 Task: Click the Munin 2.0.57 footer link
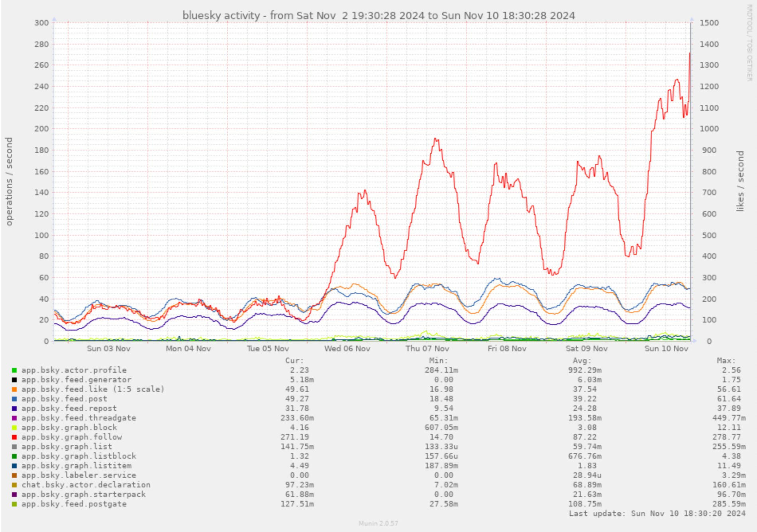[x=378, y=523]
